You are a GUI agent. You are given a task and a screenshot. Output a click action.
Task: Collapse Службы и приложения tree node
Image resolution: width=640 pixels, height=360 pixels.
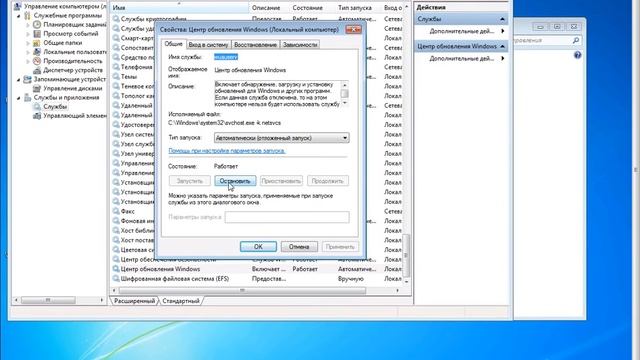coord(18,98)
